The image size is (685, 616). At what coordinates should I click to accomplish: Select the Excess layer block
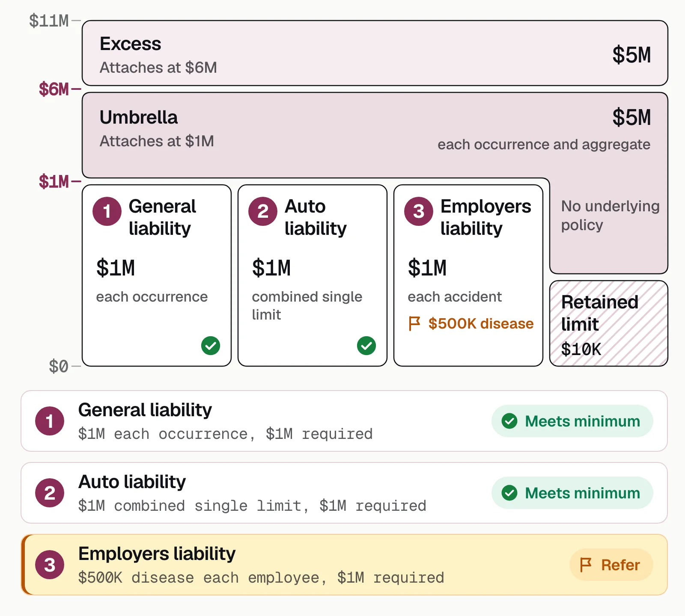coord(375,53)
